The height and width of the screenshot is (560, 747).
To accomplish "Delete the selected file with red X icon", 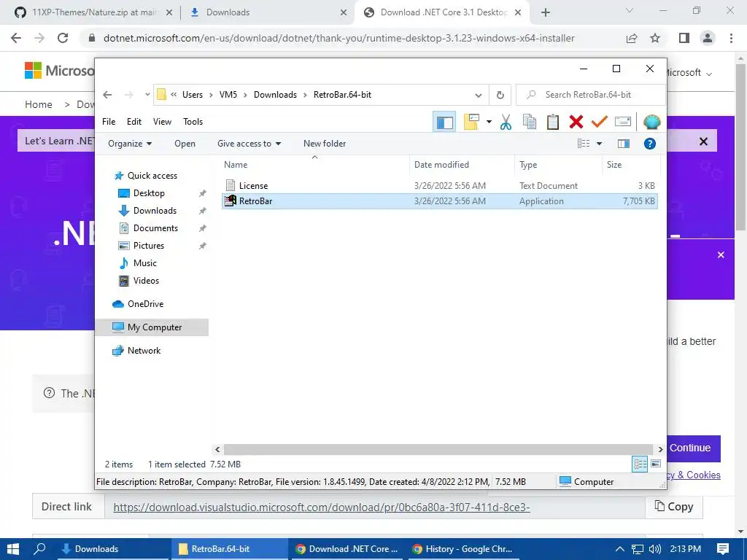I will point(576,122).
